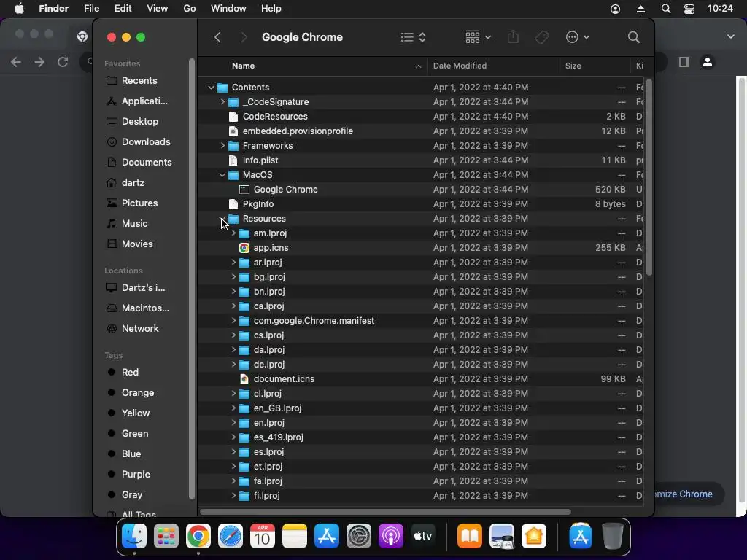This screenshot has height=560, width=747.
Task: Click the horizontal scrollbar of file list
Action: (385, 512)
